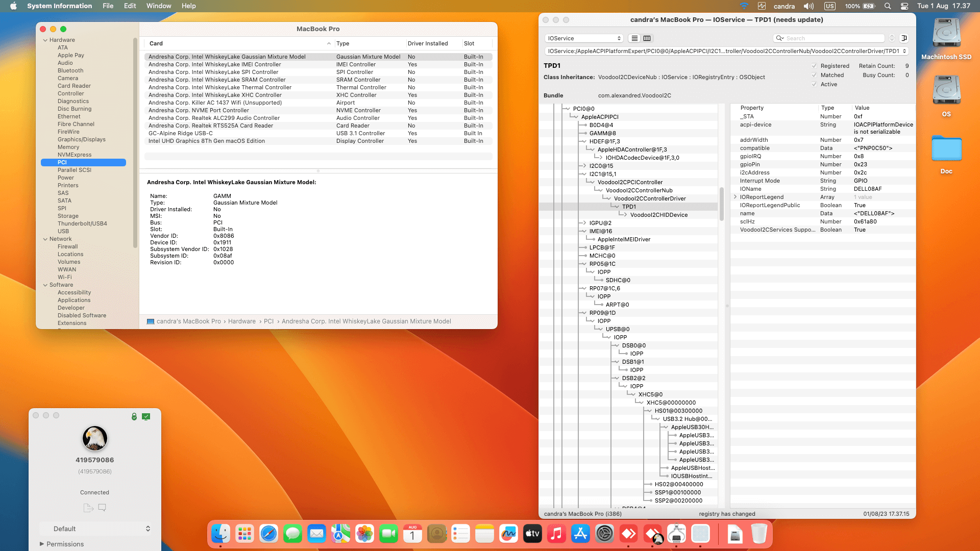Click the System Information sidebar scrollbar

click(135, 143)
